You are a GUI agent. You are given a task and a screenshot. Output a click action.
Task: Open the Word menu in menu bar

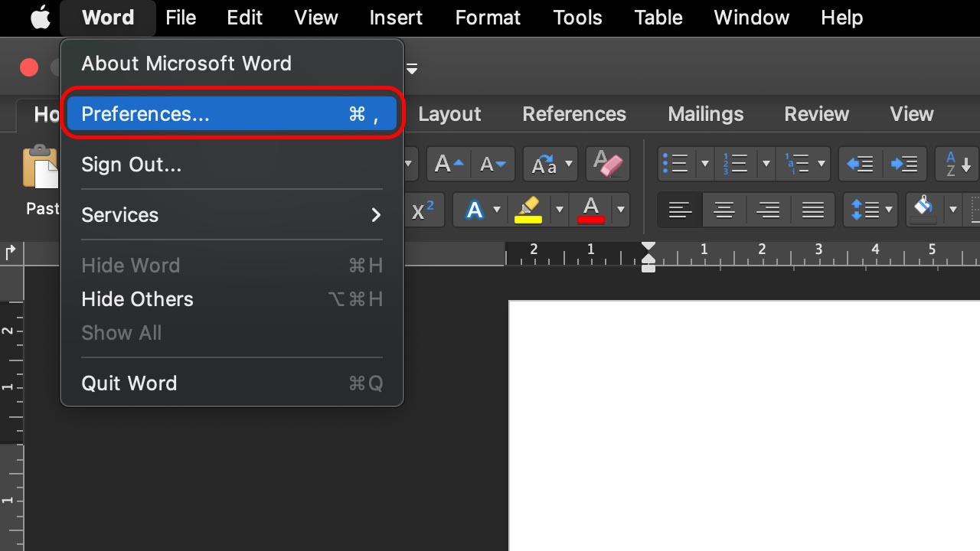coord(108,18)
